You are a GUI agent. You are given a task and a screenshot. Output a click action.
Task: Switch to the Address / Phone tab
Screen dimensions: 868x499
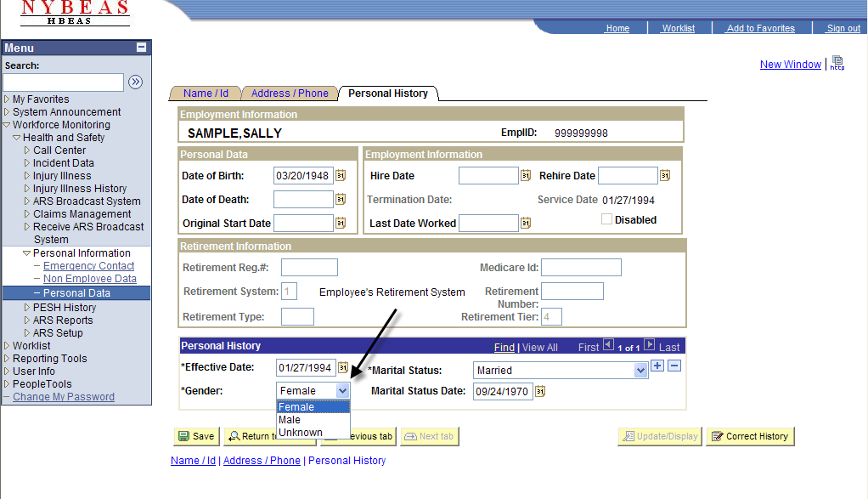click(x=290, y=94)
